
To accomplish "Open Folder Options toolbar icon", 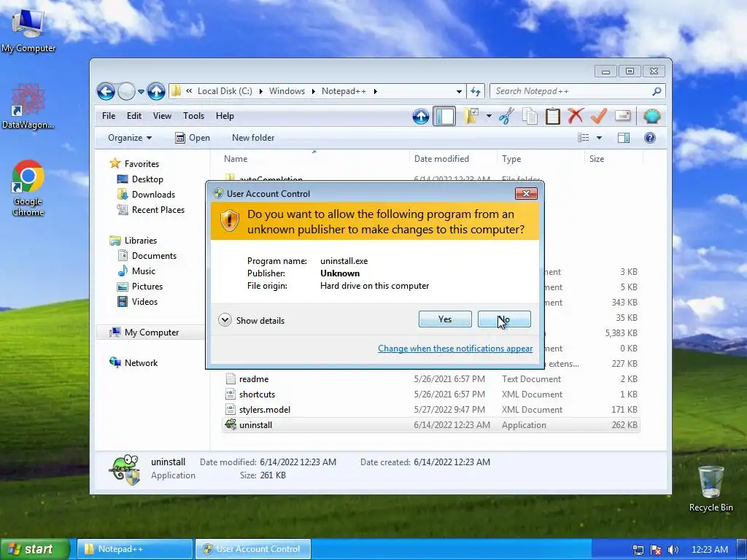I will [x=471, y=116].
